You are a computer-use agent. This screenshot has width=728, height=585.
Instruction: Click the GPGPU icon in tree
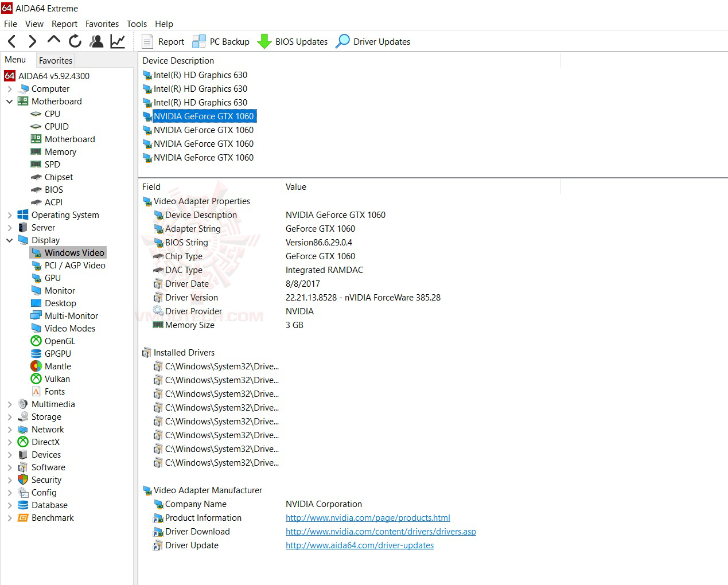coord(36,354)
